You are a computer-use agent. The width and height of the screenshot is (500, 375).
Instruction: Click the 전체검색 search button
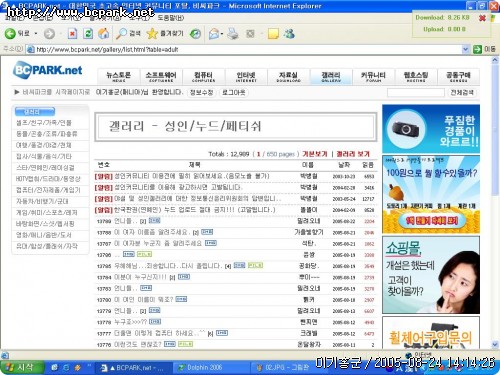point(462,93)
